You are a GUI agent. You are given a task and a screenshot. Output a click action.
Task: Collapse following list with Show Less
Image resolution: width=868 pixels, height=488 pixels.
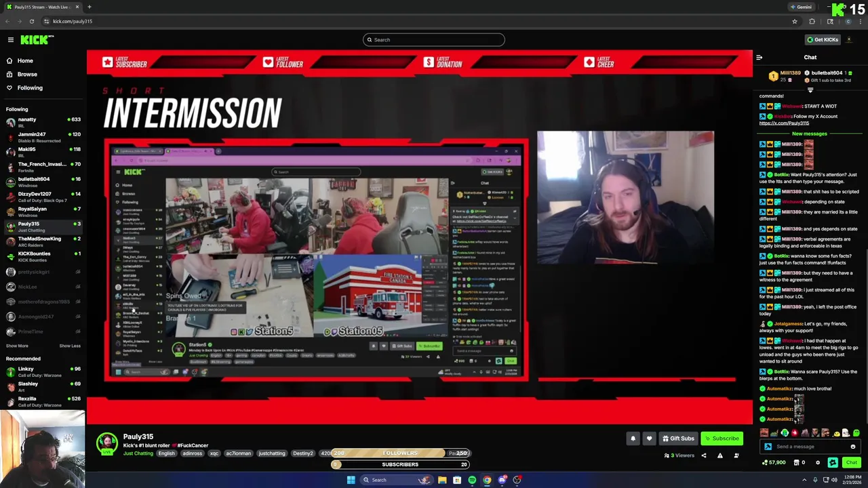point(70,346)
